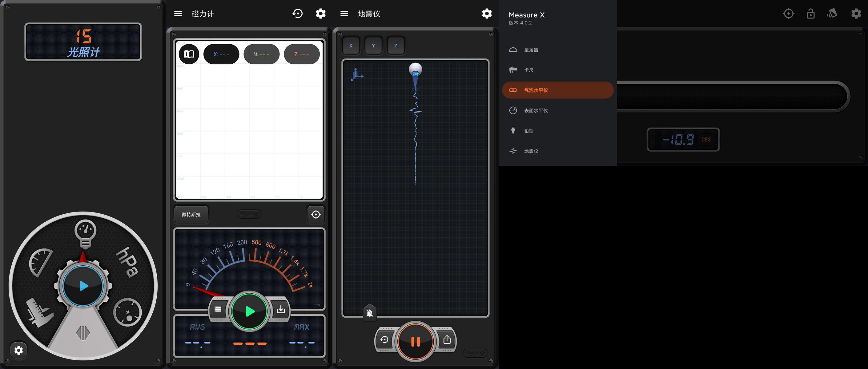Select the caliper tool icon on dial
Viewport: 868px width, 369px height.
tap(39, 313)
